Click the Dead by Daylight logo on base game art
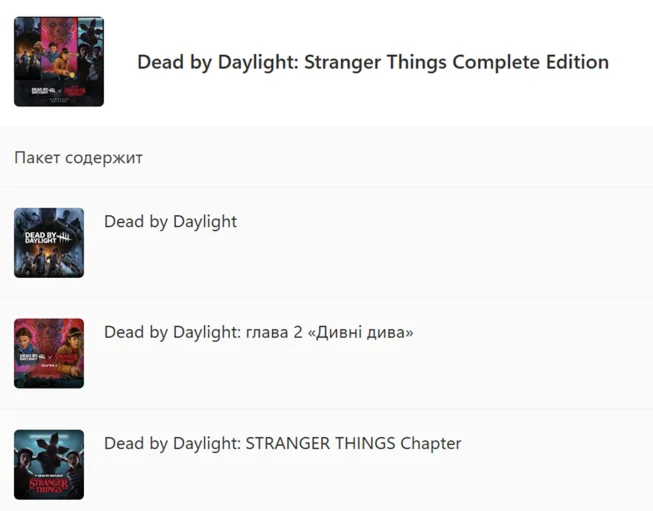Screen dimensions: 653x511 click(x=43, y=238)
